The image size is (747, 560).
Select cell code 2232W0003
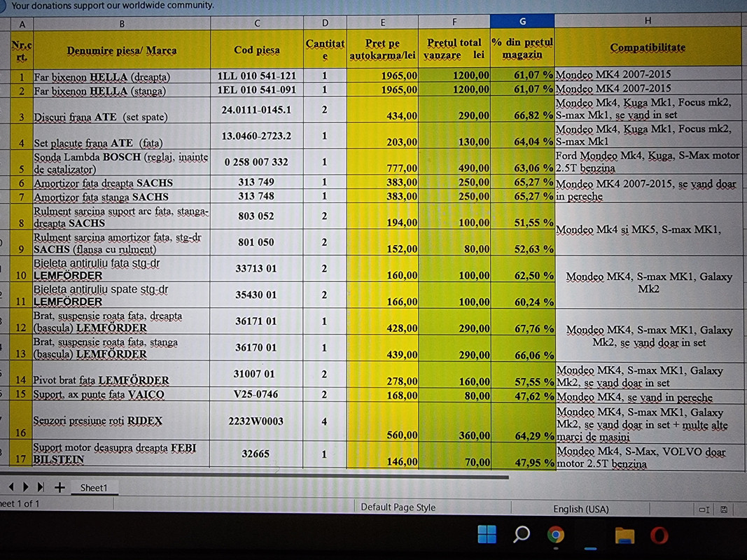(x=256, y=421)
